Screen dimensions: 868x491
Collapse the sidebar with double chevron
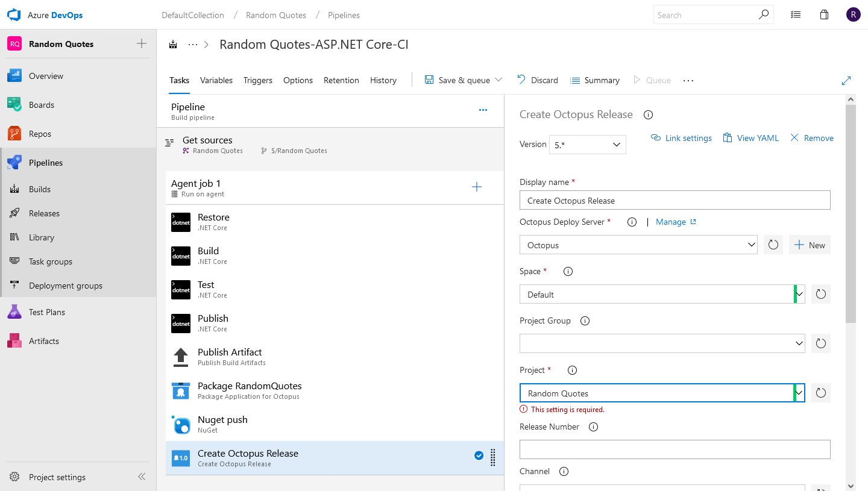[x=142, y=477]
